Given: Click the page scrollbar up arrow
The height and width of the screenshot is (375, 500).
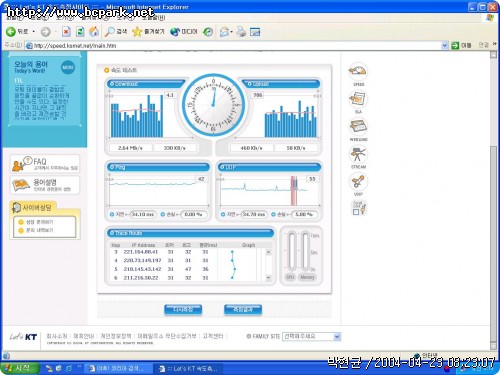Looking at the screenshot, I should coord(494,55).
